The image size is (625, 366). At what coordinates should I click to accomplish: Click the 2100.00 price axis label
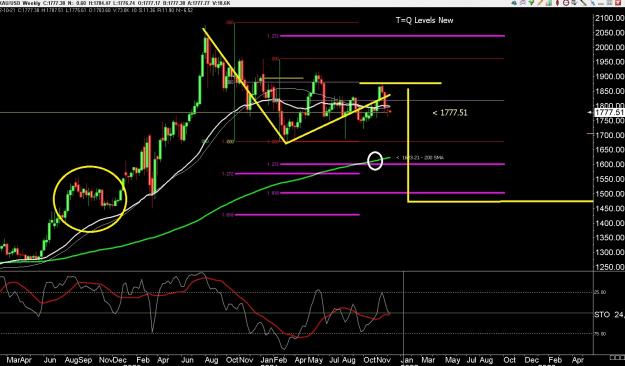pyautogui.click(x=609, y=18)
